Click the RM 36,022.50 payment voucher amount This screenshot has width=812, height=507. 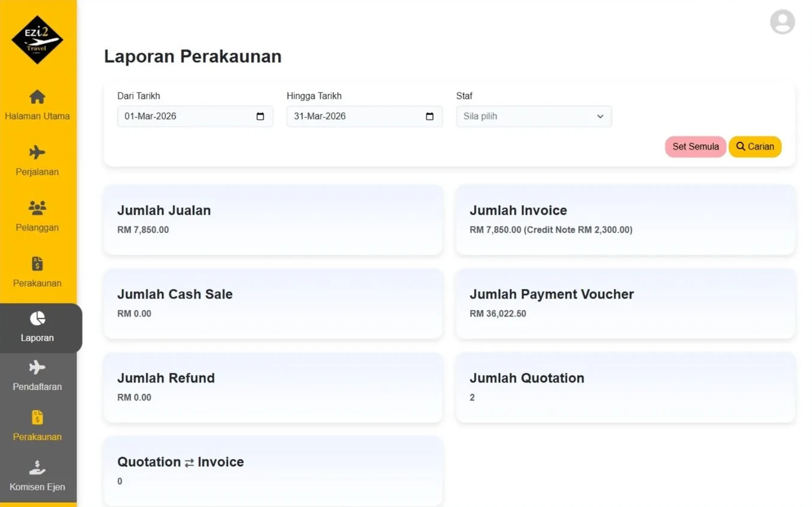click(x=498, y=314)
